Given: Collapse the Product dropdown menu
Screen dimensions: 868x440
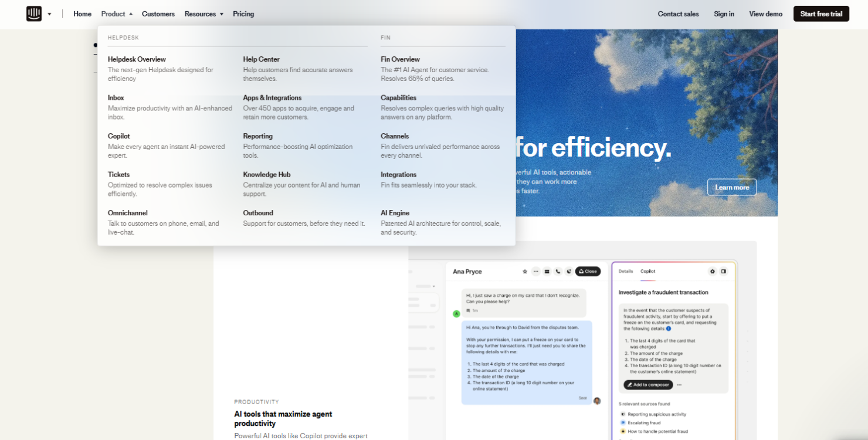Looking at the screenshot, I should pyautogui.click(x=117, y=14).
